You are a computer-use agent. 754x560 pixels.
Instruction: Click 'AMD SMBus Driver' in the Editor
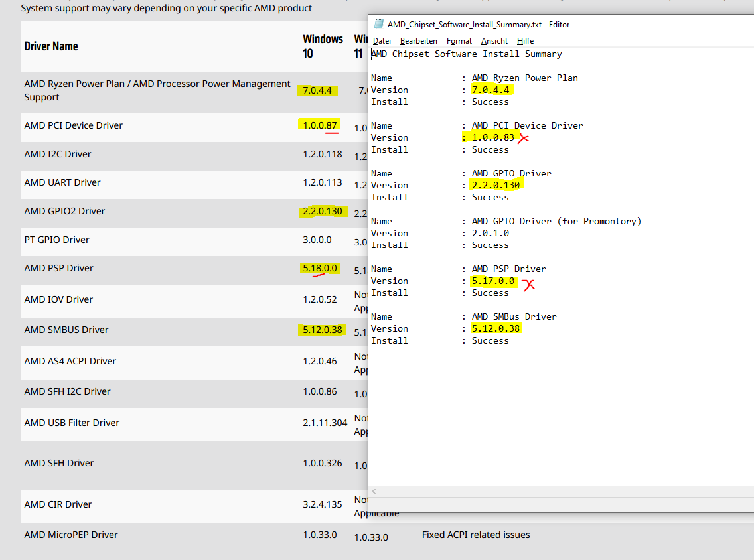point(514,316)
